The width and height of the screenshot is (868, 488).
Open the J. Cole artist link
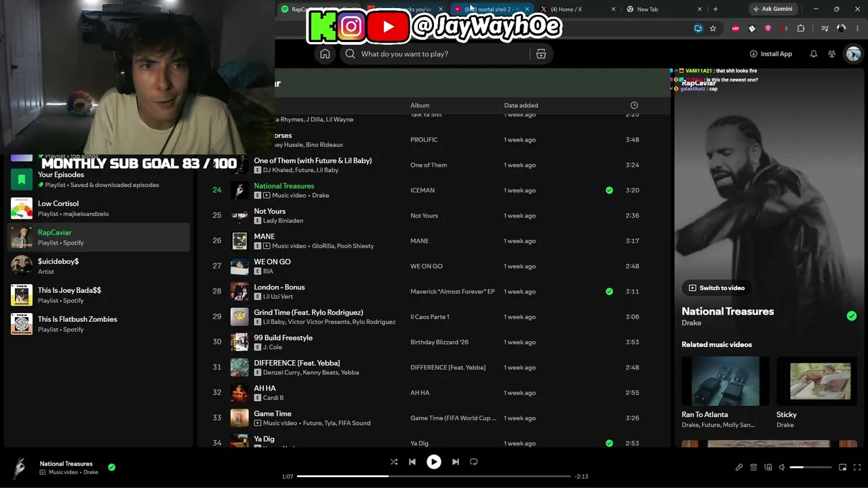(273, 348)
